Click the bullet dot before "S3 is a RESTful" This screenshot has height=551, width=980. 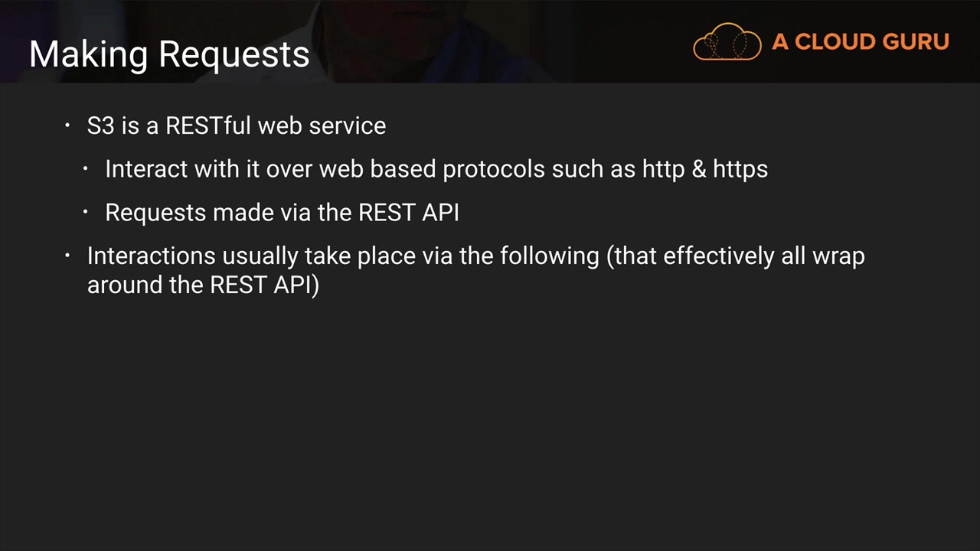(68, 125)
